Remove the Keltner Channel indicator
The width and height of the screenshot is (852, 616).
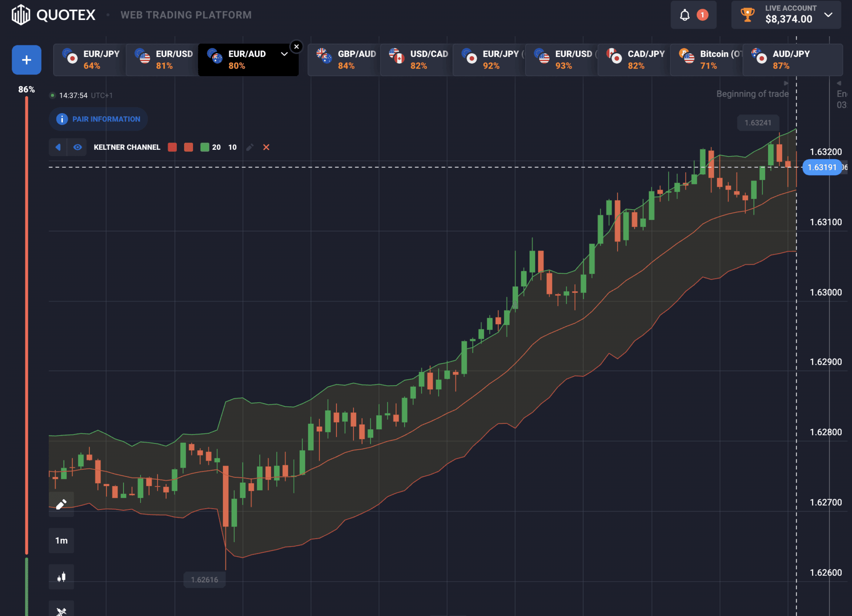pyautogui.click(x=266, y=147)
